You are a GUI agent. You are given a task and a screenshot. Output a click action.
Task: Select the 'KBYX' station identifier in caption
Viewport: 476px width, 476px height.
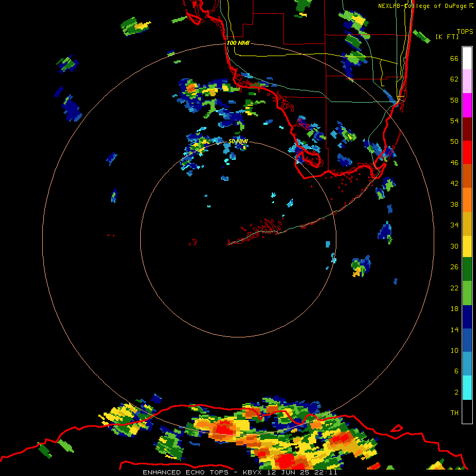(x=253, y=472)
